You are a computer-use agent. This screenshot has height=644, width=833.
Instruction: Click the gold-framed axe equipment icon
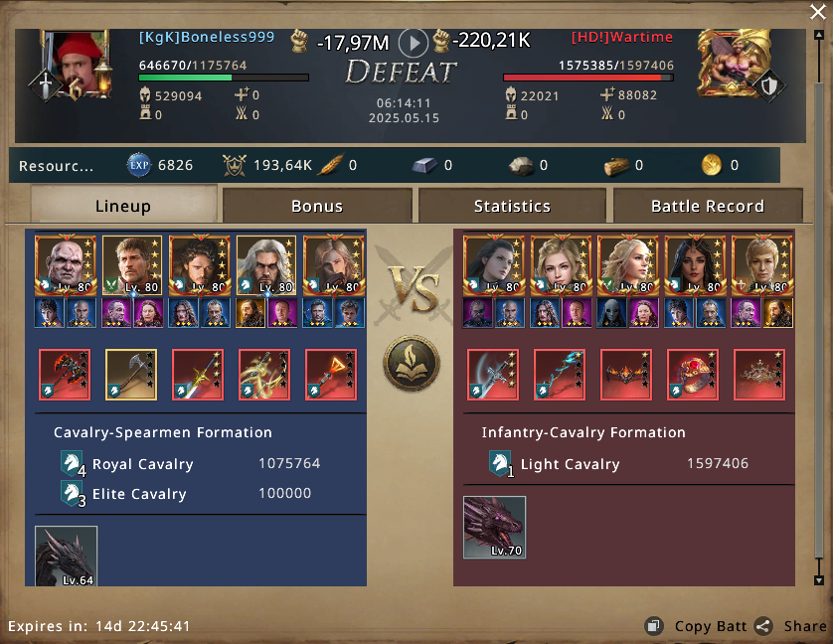(x=131, y=375)
